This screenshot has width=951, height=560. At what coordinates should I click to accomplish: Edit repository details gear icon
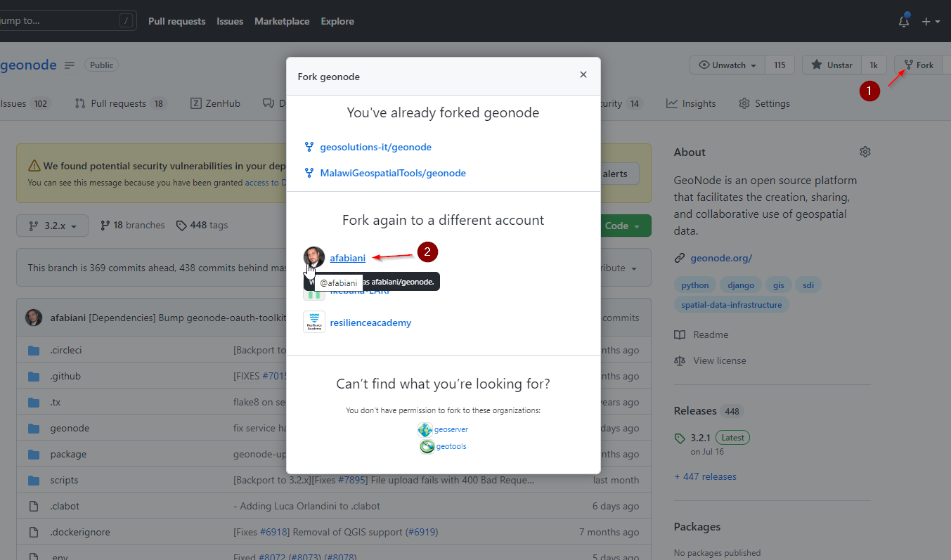click(865, 152)
